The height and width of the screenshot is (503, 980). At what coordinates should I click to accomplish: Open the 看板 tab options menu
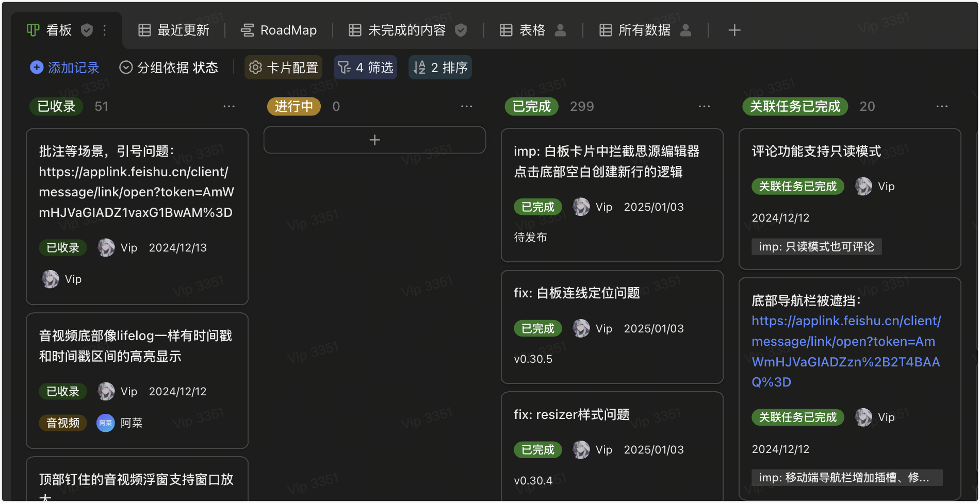105,30
